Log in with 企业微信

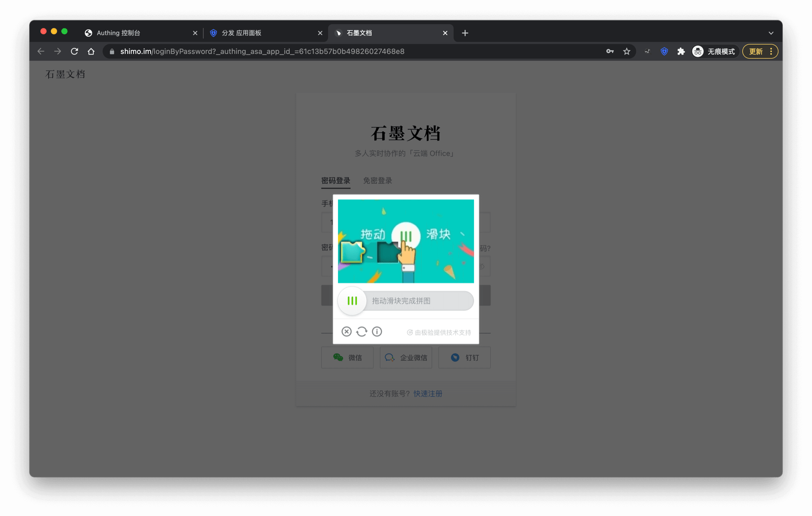[x=406, y=358]
